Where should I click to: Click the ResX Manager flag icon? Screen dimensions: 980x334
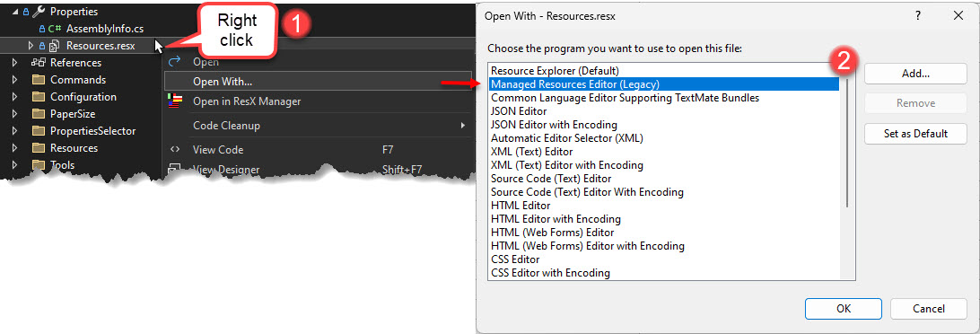pos(175,101)
